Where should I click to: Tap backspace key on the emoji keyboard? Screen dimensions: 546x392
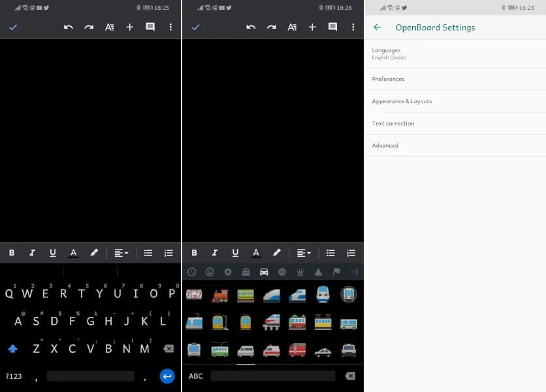[350, 376]
